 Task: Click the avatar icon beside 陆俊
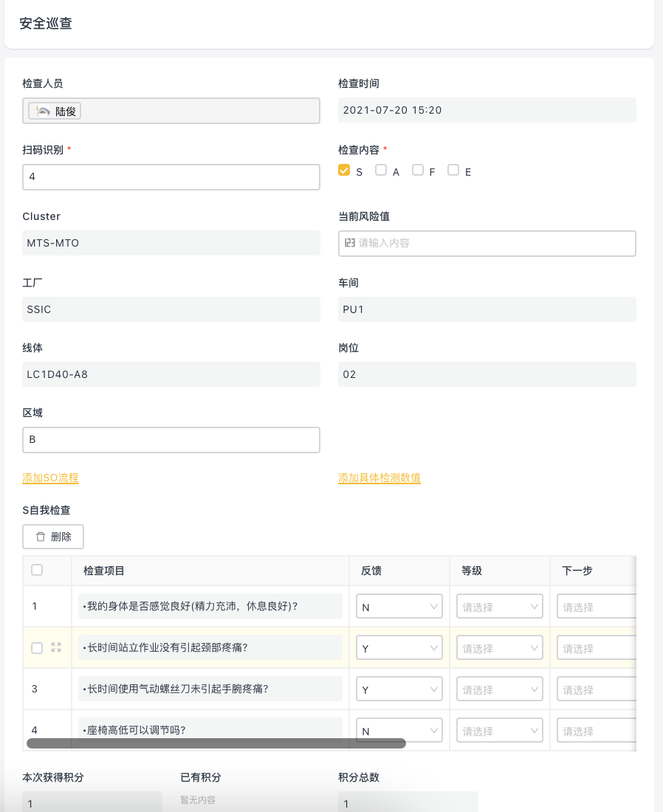[x=44, y=111]
